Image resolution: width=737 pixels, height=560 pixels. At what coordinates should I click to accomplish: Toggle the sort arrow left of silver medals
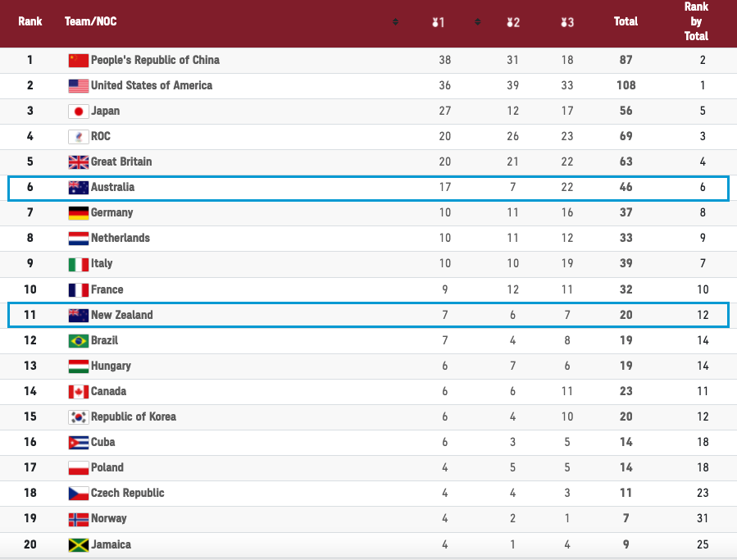pyautogui.click(x=477, y=22)
